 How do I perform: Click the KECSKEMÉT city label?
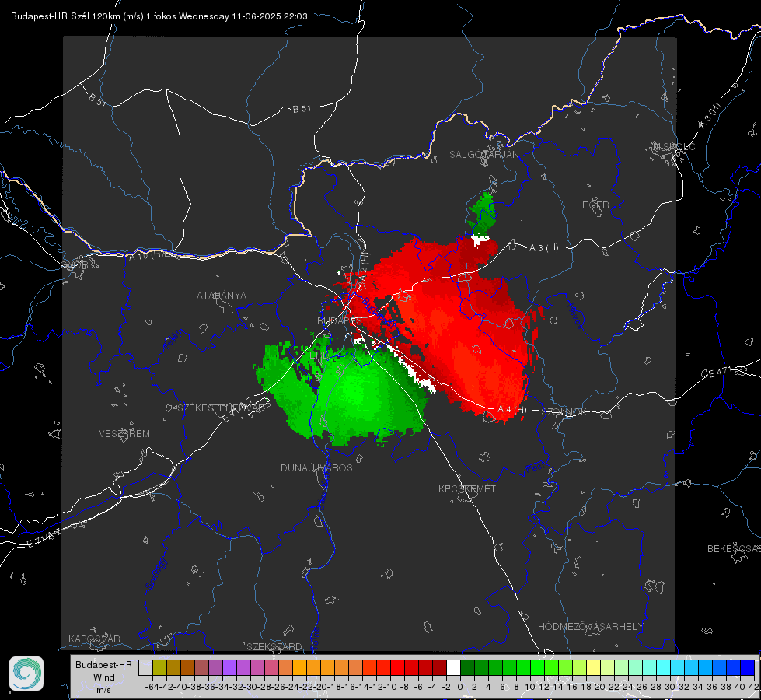[x=467, y=489]
